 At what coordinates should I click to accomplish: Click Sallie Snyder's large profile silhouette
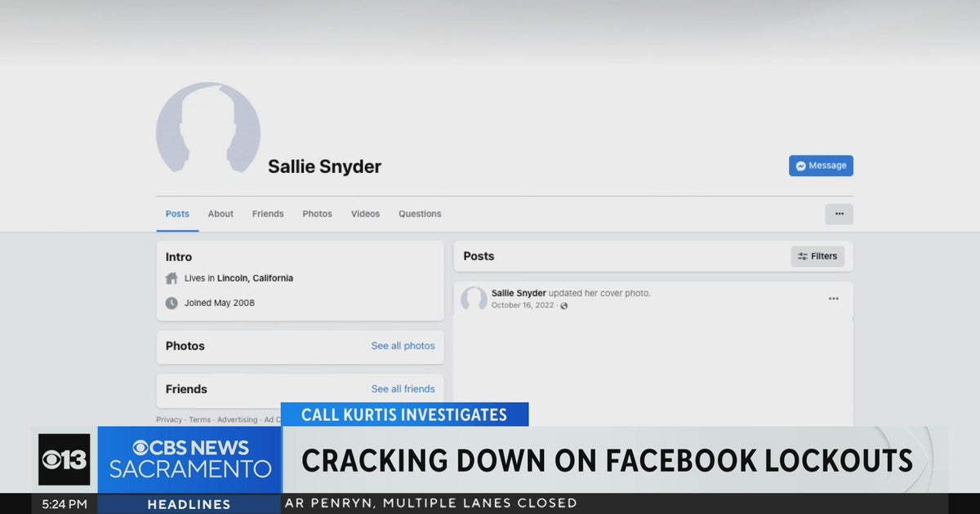208,131
